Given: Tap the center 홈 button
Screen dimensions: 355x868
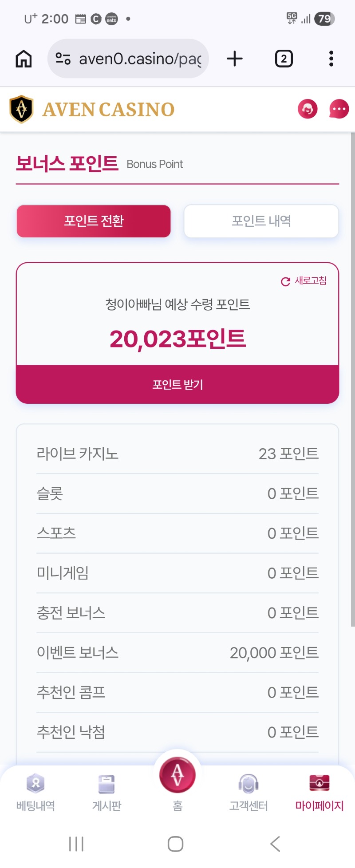Looking at the screenshot, I should 177,777.
